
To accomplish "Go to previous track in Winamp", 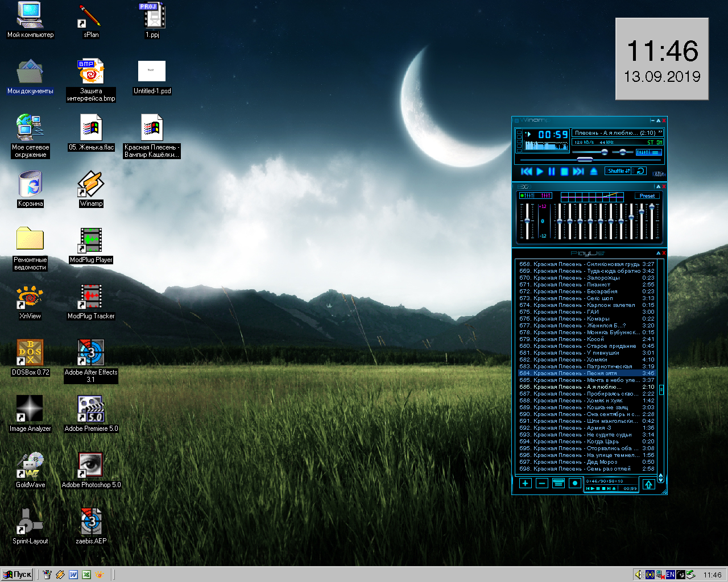I will point(526,171).
